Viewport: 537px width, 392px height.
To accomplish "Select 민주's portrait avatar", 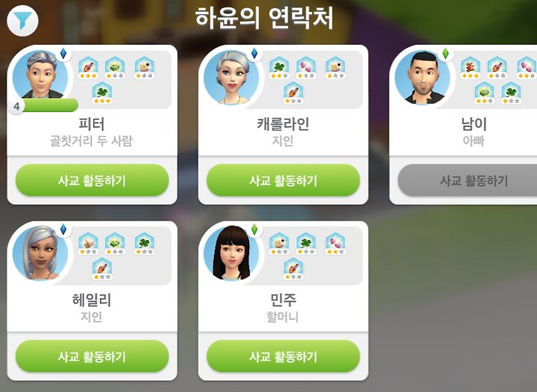I will [x=231, y=253].
